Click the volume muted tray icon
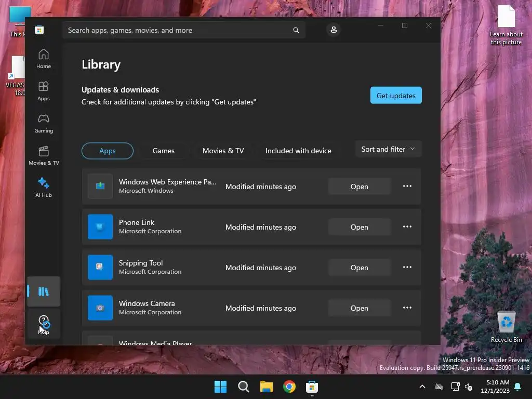Screen dimensions: 532x399 pyautogui.click(x=469, y=387)
